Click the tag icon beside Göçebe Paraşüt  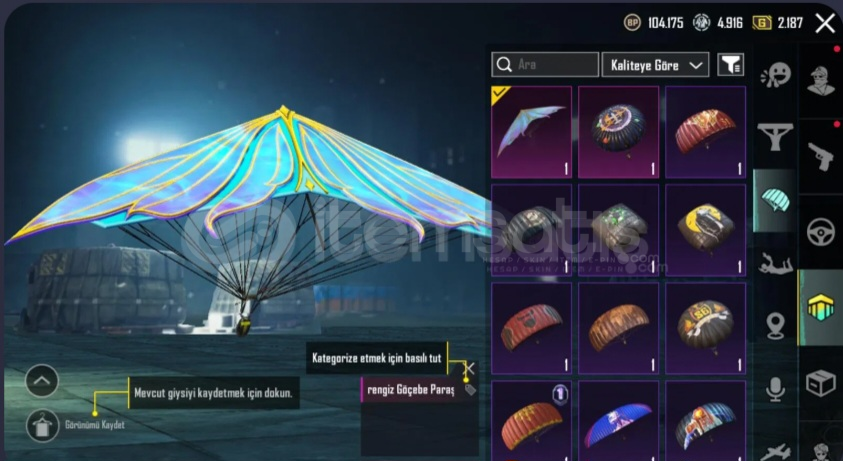[470, 390]
